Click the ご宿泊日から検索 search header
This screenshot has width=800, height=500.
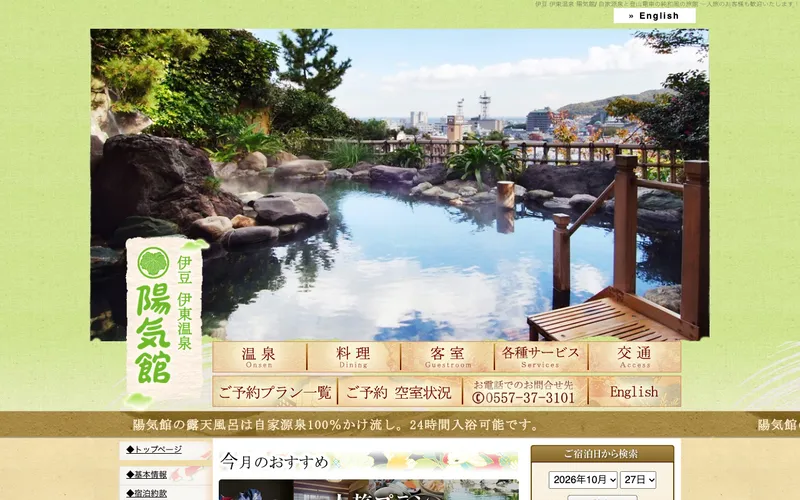pos(602,454)
